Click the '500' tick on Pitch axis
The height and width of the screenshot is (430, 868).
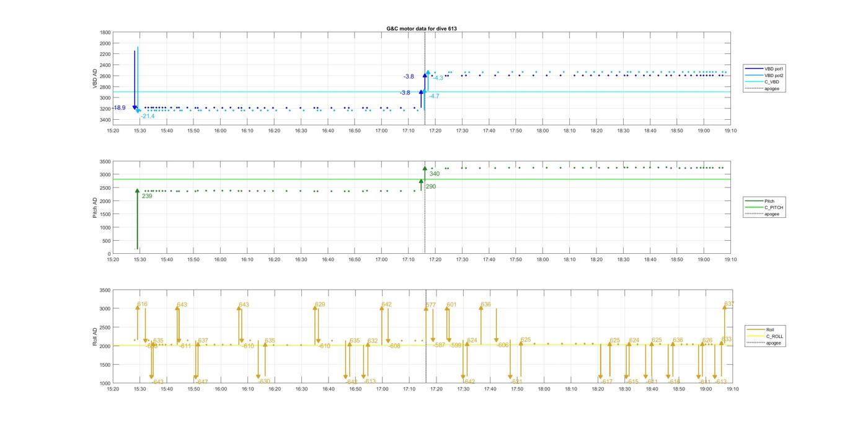[x=107, y=241]
